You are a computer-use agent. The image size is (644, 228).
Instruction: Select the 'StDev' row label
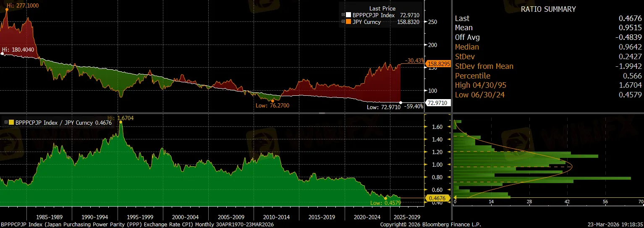tap(465, 57)
